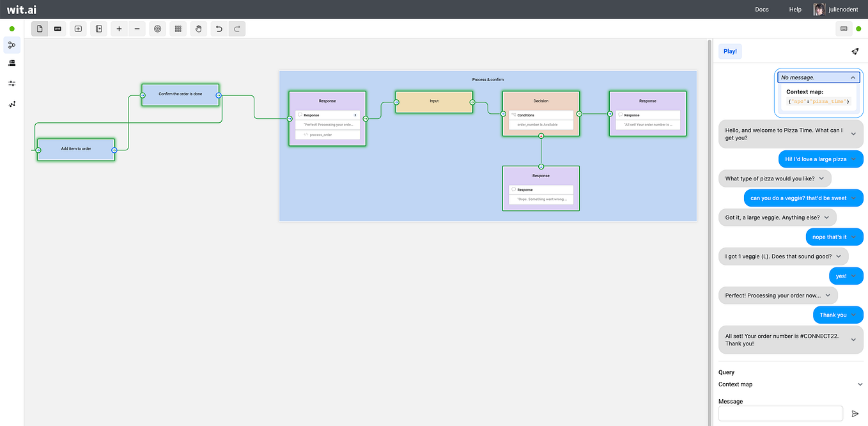Image resolution: width=868 pixels, height=426 pixels.
Task: Open the entities panel icon in left sidebar
Action: click(x=12, y=63)
